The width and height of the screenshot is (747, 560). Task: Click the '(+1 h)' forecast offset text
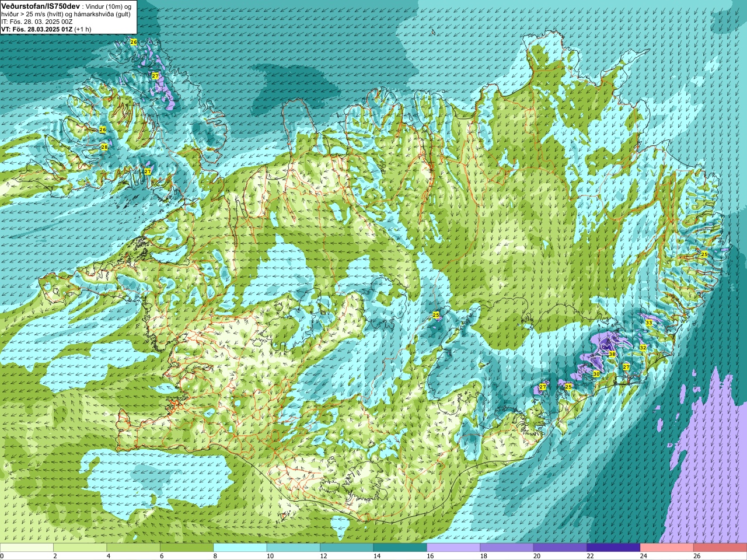(x=83, y=29)
